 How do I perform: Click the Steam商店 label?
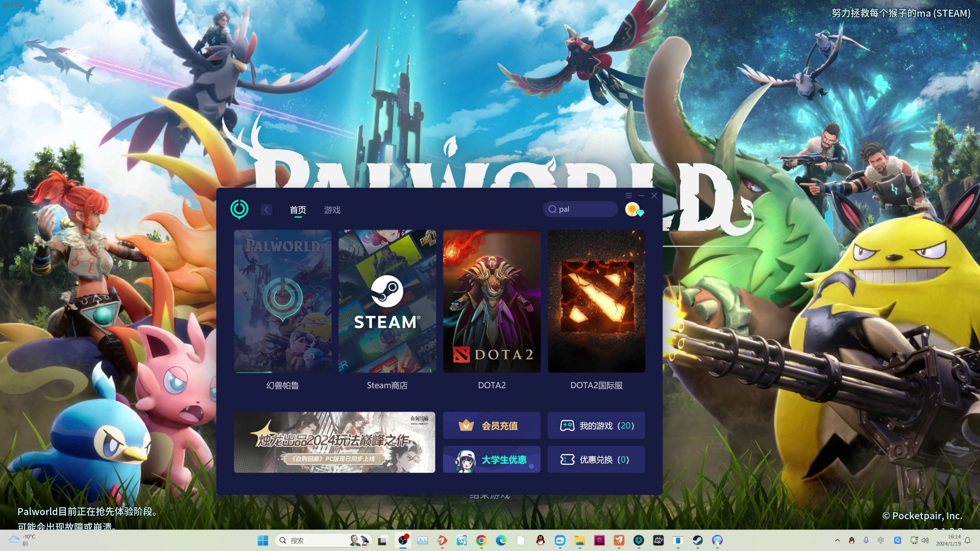(387, 385)
